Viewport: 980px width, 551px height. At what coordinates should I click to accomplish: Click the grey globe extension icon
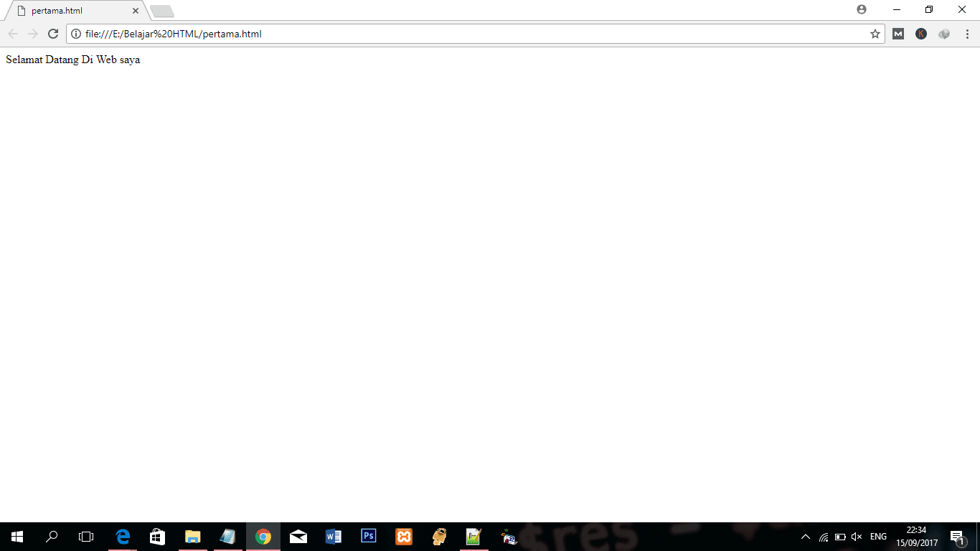(944, 34)
